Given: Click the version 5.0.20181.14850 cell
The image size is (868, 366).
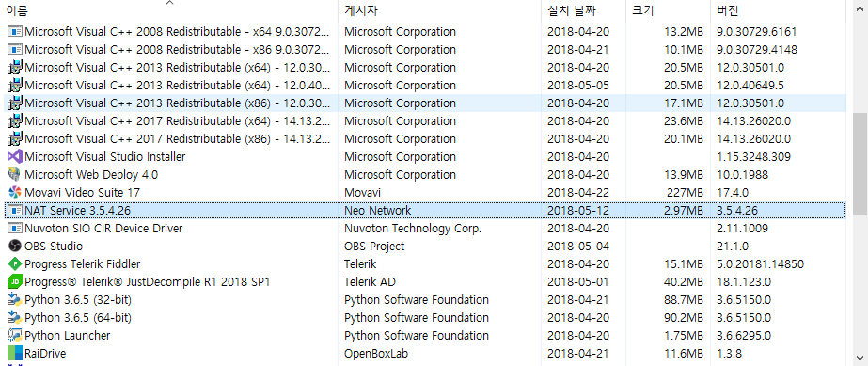Looking at the screenshot, I should click(x=760, y=263).
